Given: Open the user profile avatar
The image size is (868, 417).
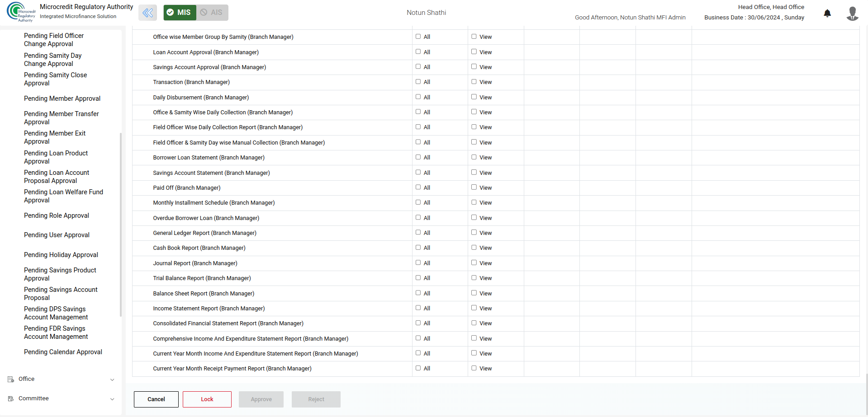Looking at the screenshot, I should (x=852, y=14).
